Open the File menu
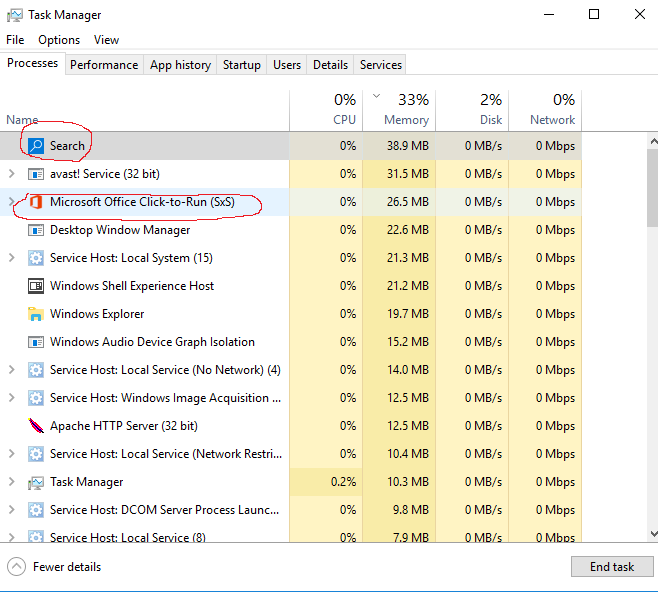 pos(15,40)
